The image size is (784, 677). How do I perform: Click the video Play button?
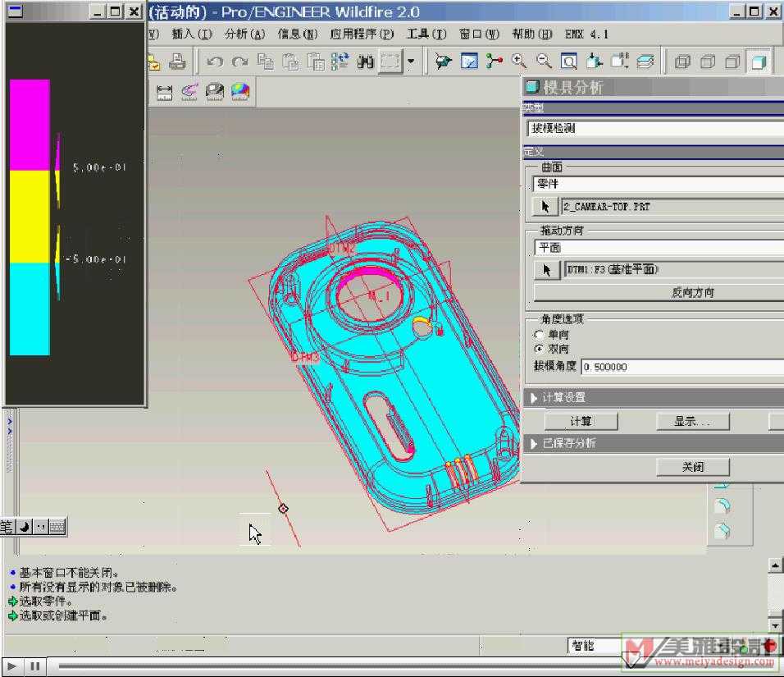[x=12, y=666]
